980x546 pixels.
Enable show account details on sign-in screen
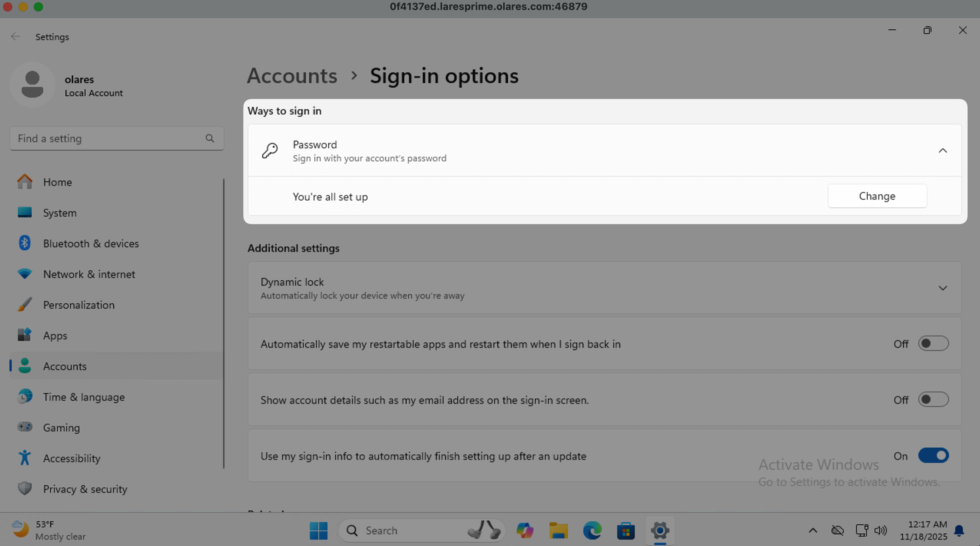point(933,399)
